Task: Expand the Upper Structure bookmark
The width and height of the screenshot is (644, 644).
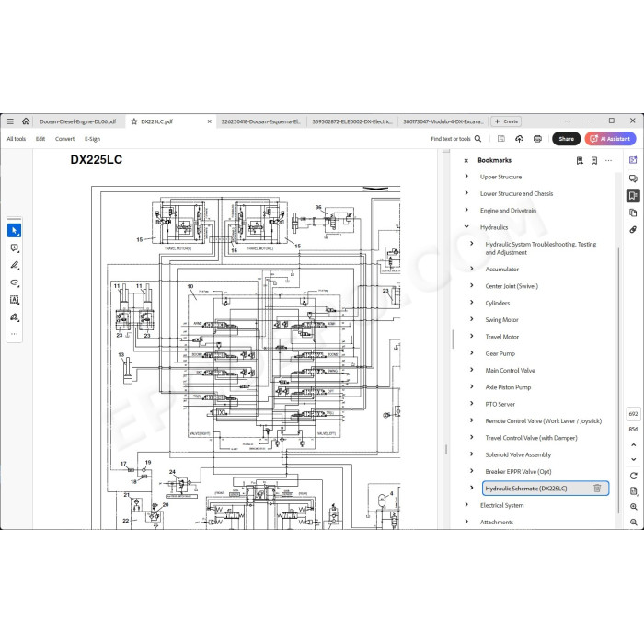Action: click(466, 177)
